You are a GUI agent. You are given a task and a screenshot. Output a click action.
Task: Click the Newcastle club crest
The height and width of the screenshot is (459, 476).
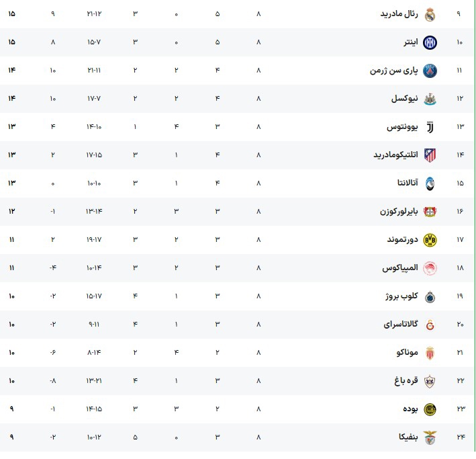pos(430,99)
